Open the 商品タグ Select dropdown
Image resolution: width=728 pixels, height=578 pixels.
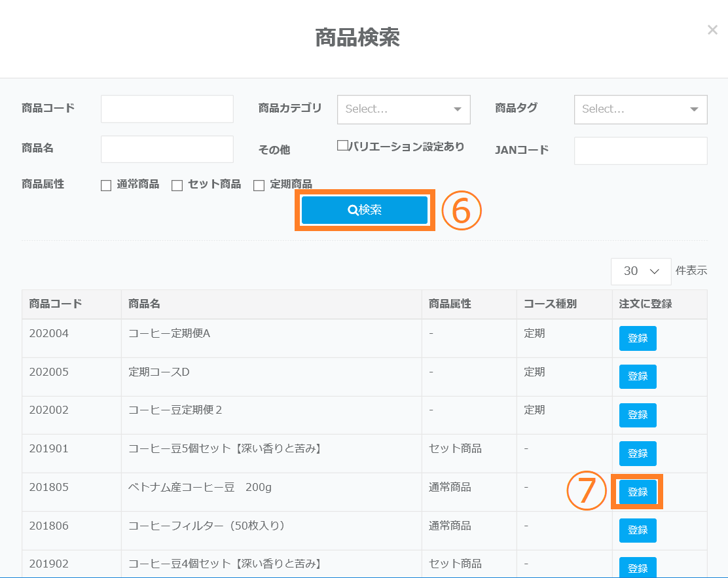click(640, 109)
